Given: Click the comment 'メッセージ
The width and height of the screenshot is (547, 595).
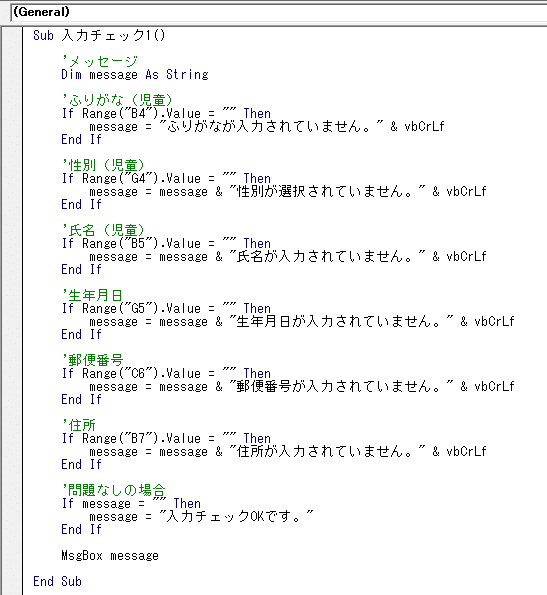Looking at the screenshot, I should [100, 61].
